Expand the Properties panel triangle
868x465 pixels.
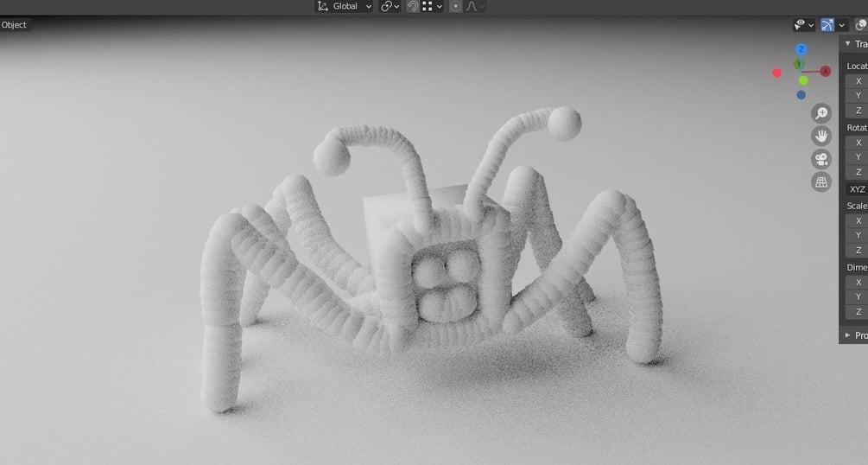coord(847,334)
